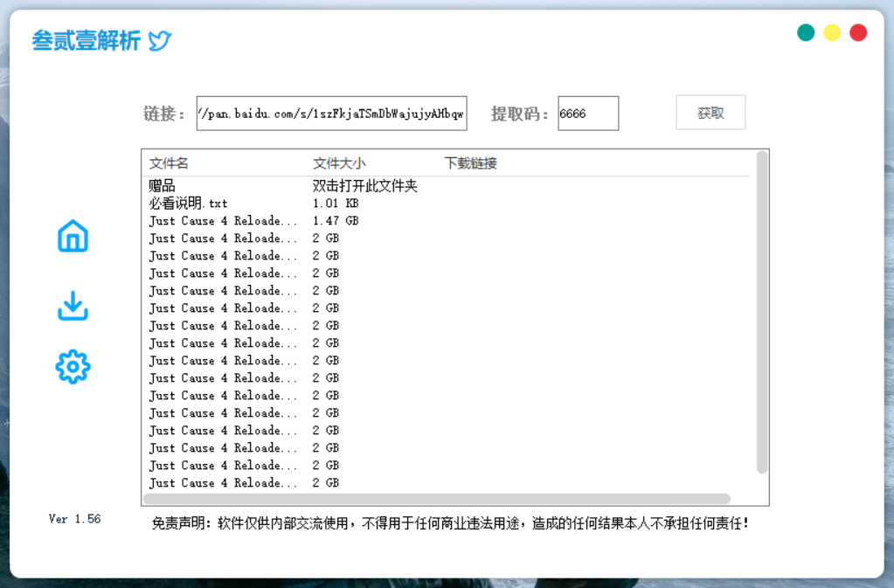Click the green dot in the top-right corner
894x588 pixels.
[x=805, y=31]
